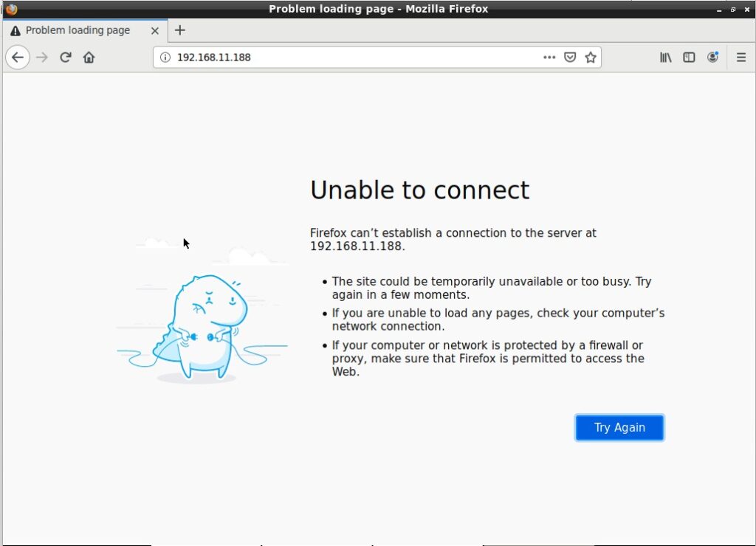Click the Forward navigation arrow
Screen dimensions: 756x546
[x=42, y=58]
